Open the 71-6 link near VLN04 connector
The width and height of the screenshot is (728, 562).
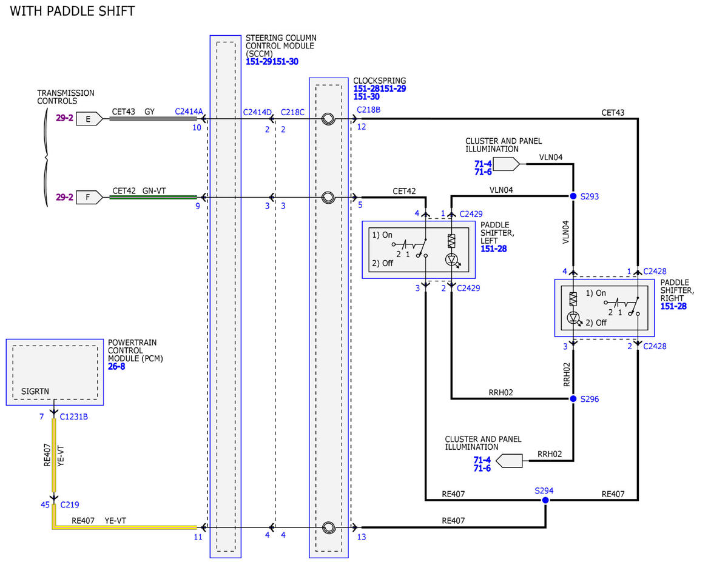483,172
